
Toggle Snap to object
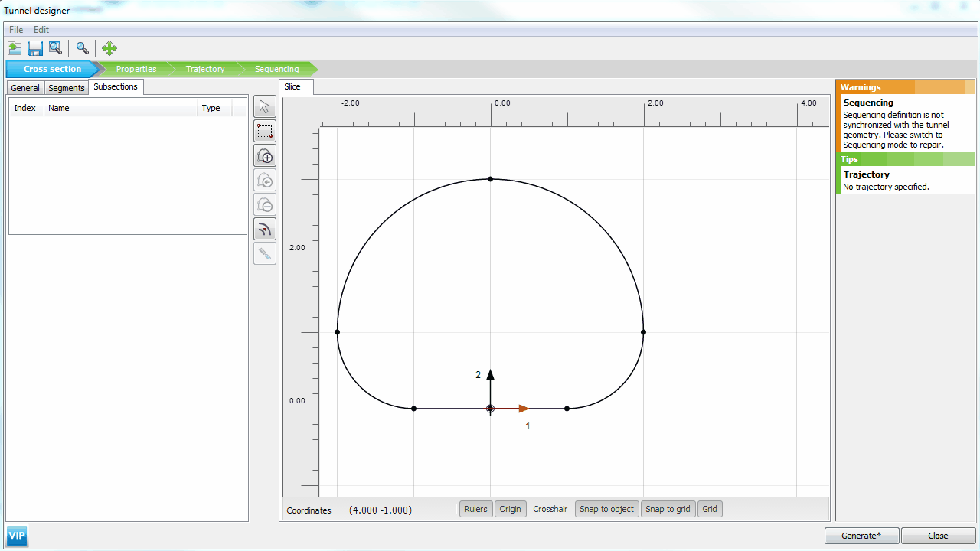point(606,509)
